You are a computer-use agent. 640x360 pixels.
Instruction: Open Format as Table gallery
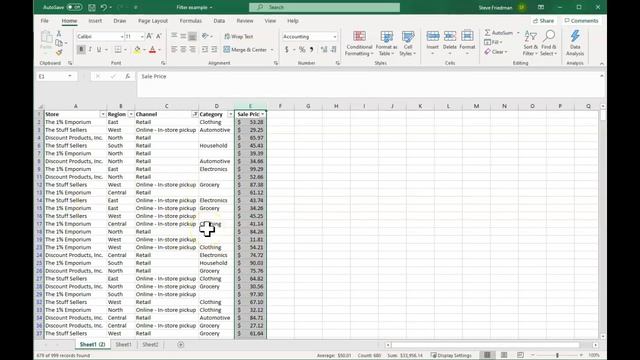(x=386, y=43)
